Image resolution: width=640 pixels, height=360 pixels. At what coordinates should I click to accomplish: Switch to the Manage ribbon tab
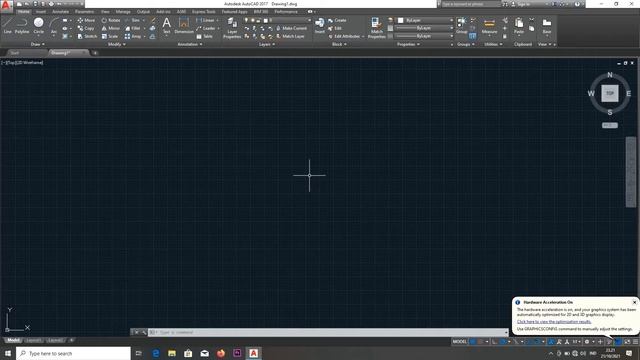[123, 12]
